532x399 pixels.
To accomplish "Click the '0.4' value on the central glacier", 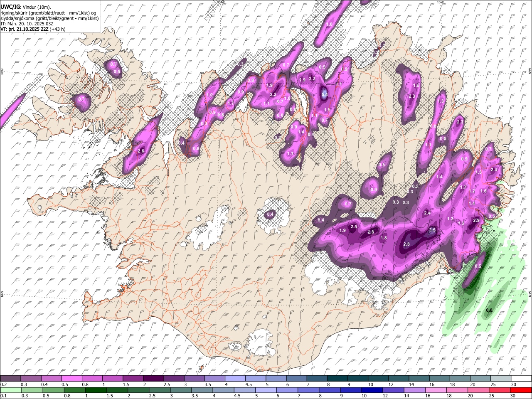I will pos(270,214).
